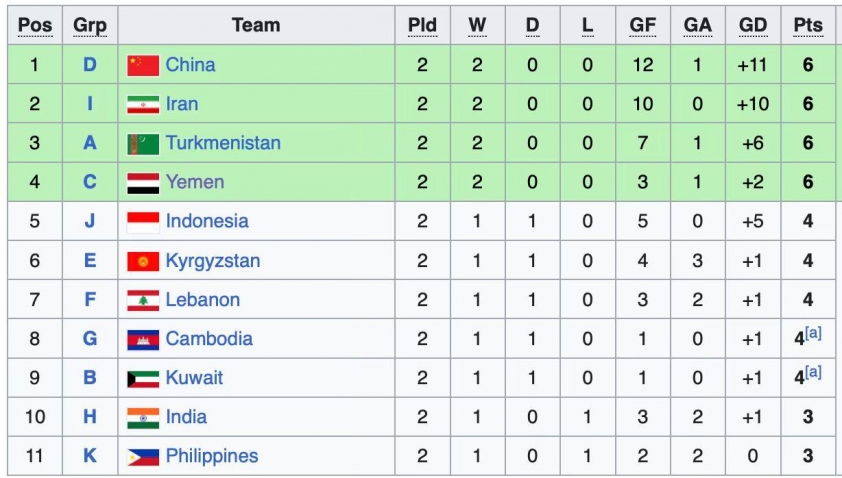Click the Indonesia flag icon
The image size is (842, 478).
tap(143, 222)
